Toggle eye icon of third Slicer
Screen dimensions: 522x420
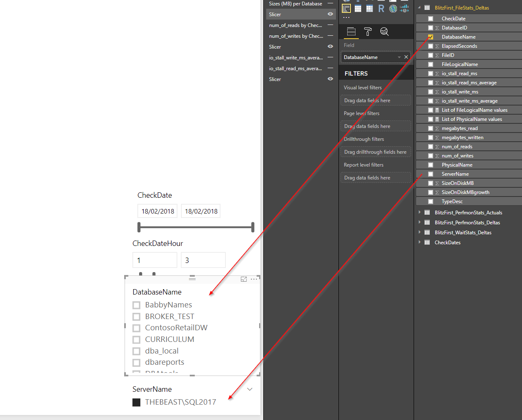point(330,79)
